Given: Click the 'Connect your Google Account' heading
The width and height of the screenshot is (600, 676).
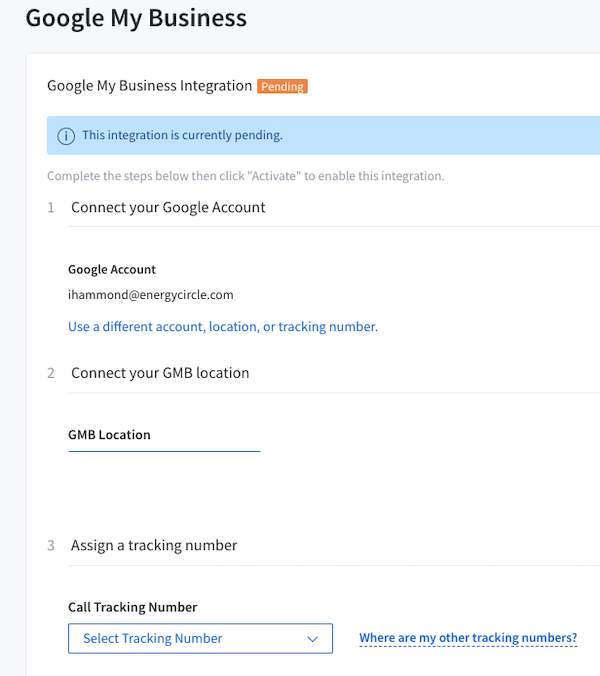Looking at the screenshot, I should point(168,208).
